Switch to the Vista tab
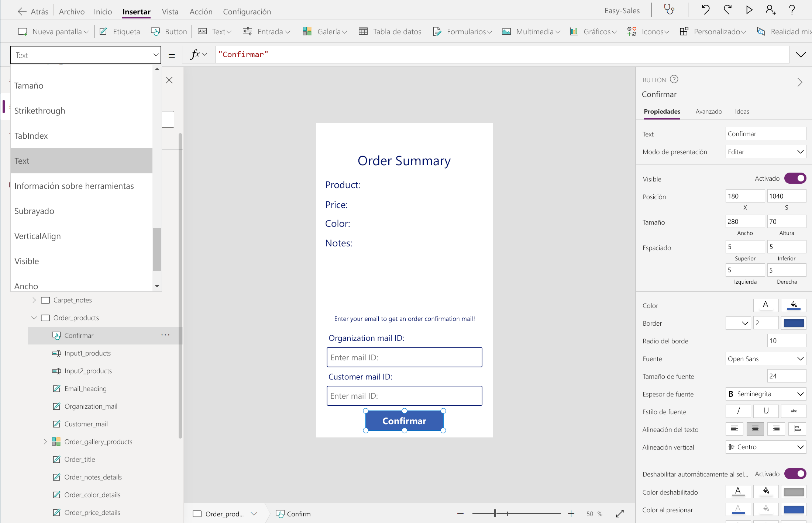Screen dimensions: 812x523 click(x=170, y=11)
